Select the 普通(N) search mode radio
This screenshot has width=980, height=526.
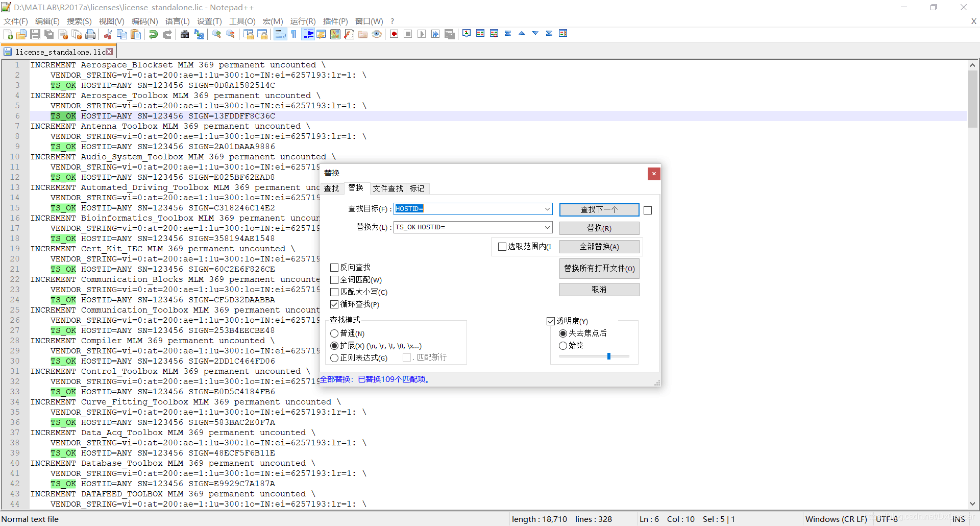334,333
